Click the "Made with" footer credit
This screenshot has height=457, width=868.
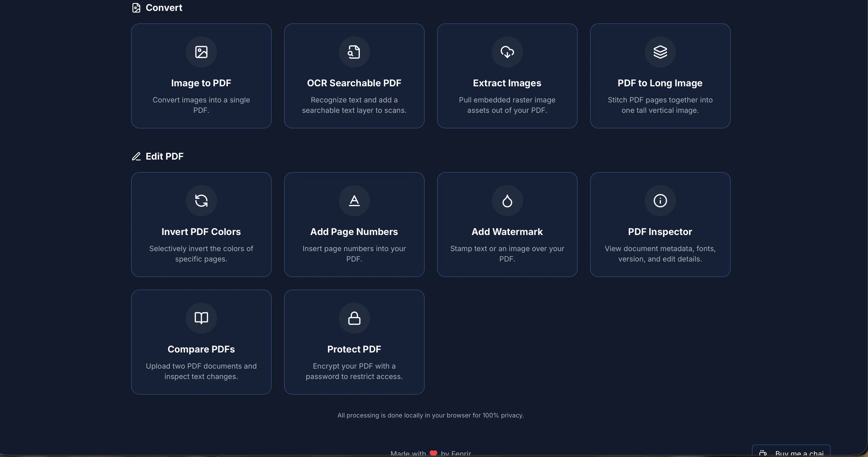click(x=431, y=453)
